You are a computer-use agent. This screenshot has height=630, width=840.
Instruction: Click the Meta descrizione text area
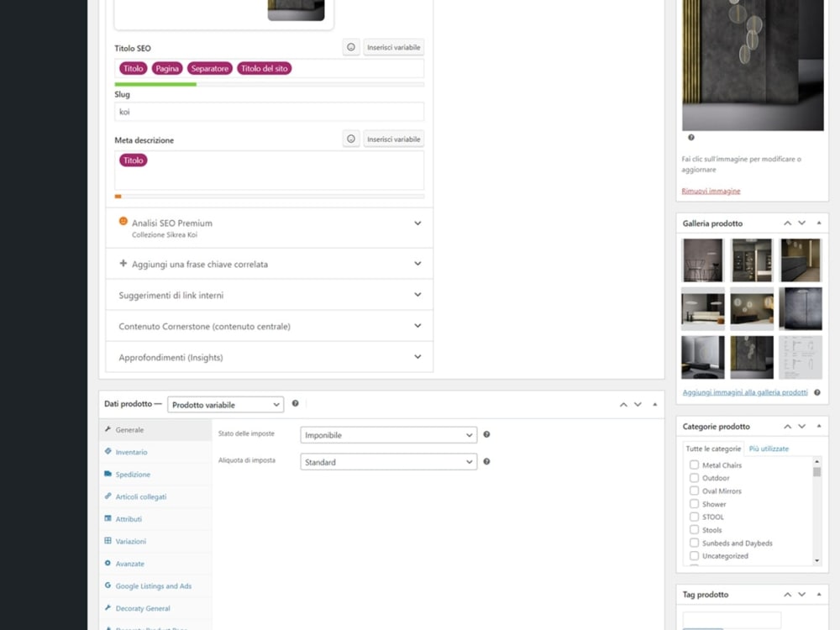pos(269,171)
